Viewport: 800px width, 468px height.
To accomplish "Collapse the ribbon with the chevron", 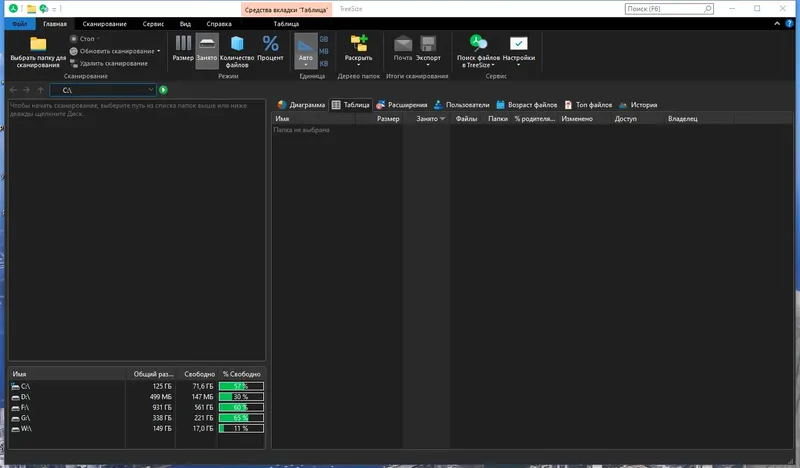I will point(777,23).
